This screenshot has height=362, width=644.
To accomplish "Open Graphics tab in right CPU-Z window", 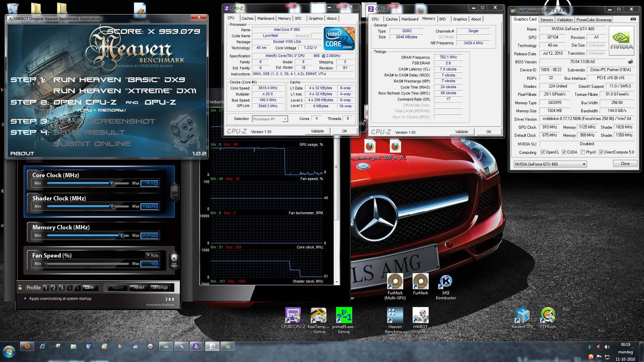I will pos(460,19).
